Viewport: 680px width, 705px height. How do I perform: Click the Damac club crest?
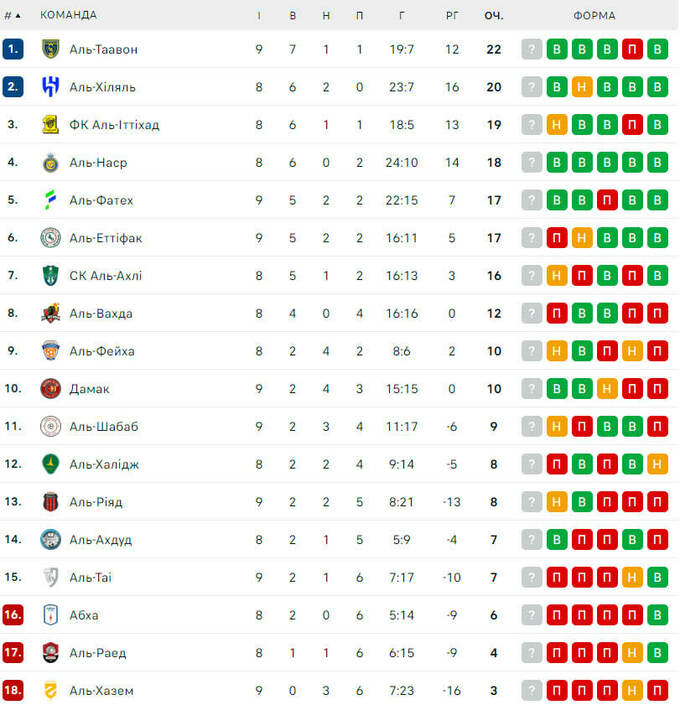coord(51,389)
